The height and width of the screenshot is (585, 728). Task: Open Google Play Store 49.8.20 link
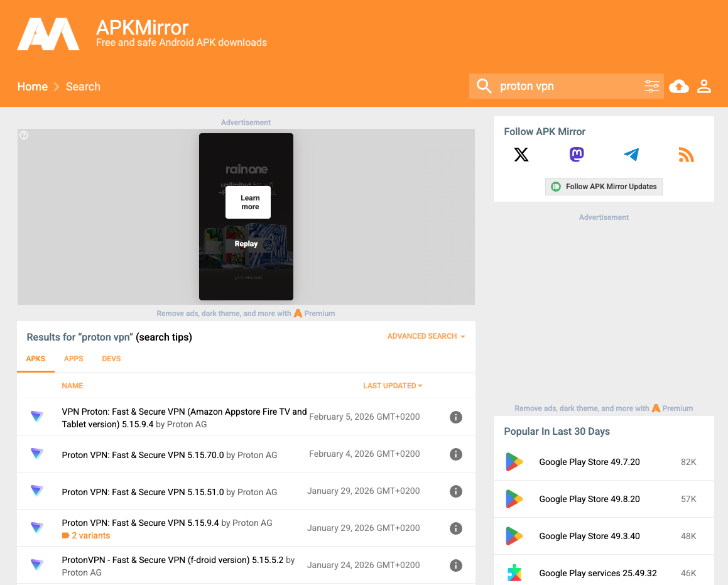pyautogui.click(x=590, y=499)
